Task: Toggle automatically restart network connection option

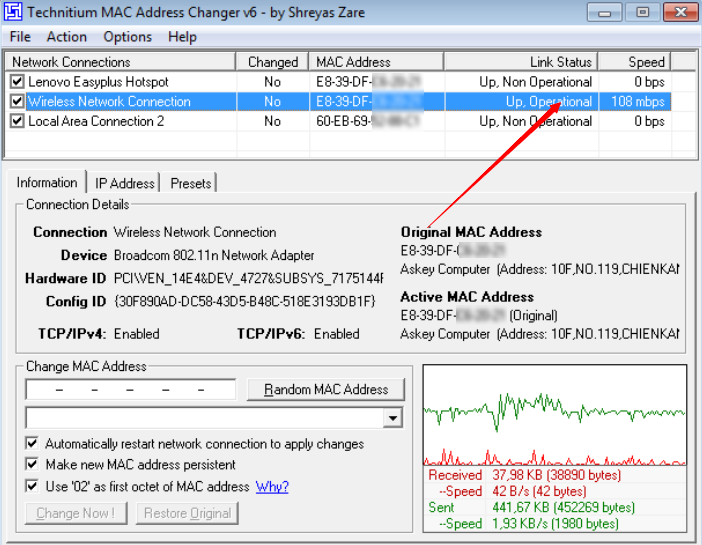Action: [x=32, y=443]
